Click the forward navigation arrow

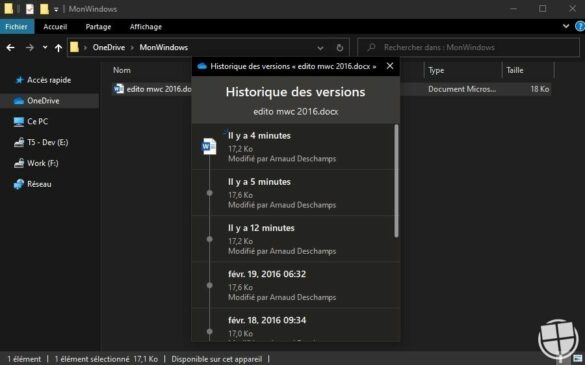pyautogui.click(x=29, y=47)
